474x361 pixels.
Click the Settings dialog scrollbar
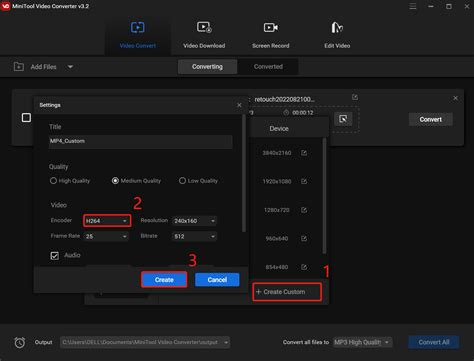pos(244,173)
